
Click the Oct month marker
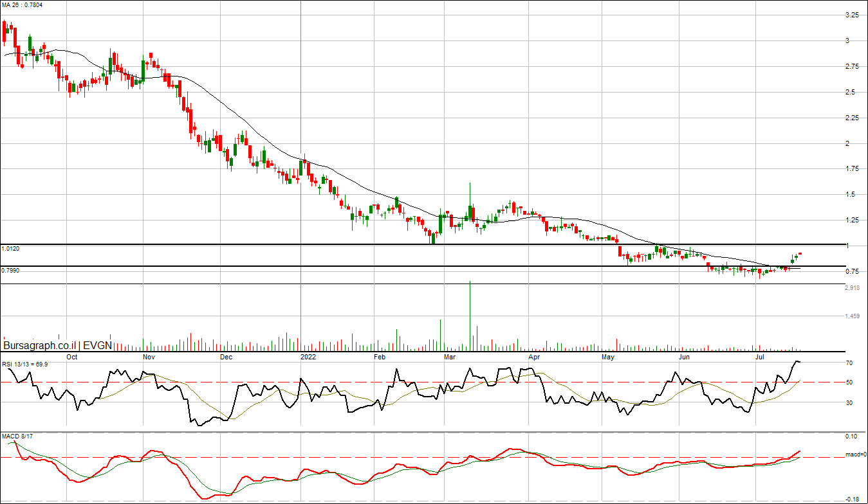point(72,356)
